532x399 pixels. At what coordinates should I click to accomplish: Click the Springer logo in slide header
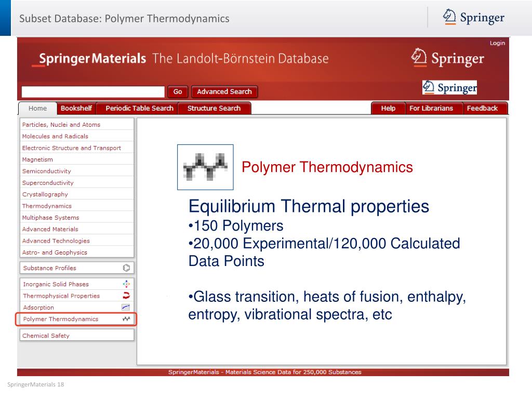click(473, 17)
